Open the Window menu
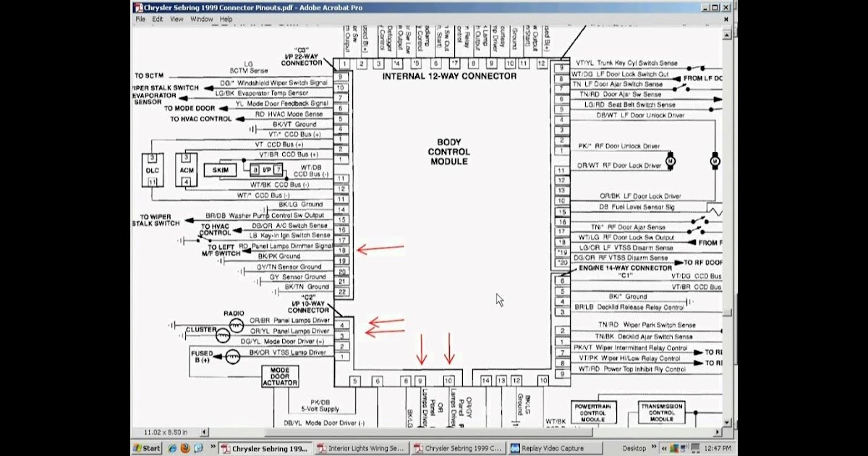This screenshot has height=456, width=868. 202,20
